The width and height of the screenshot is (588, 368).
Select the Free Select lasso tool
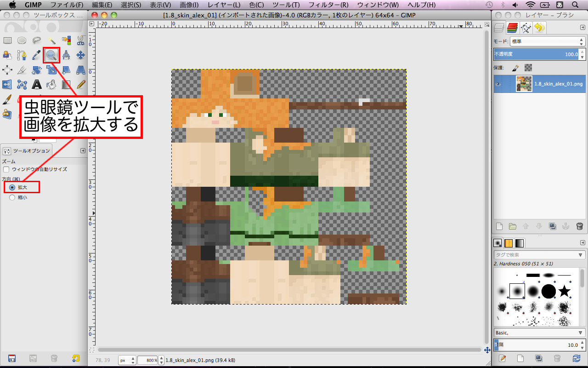(x=37, y=40)
